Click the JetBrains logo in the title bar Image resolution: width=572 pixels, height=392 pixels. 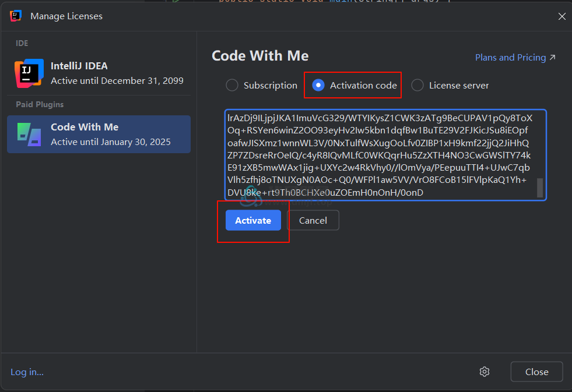pyautogui.click(x=16, y=16)
